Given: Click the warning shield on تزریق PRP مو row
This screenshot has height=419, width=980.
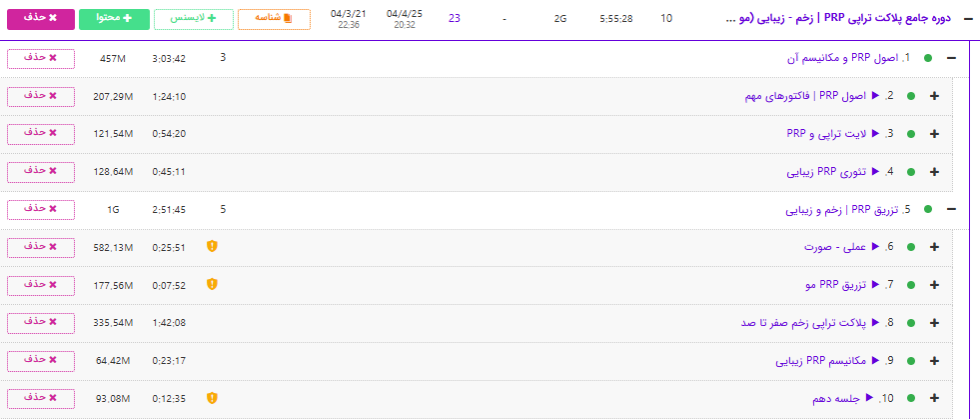Looking at the screenshot, I should coord(212,285).
